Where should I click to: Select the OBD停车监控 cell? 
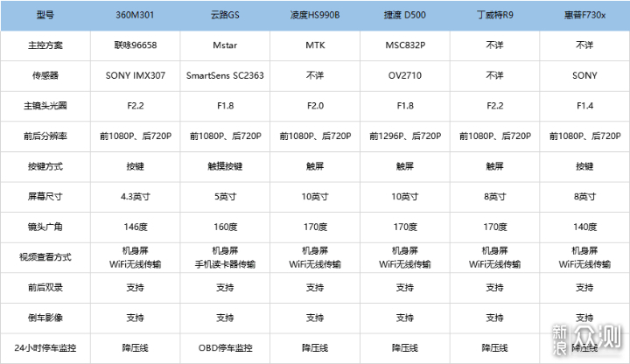[x=225, y=348]
